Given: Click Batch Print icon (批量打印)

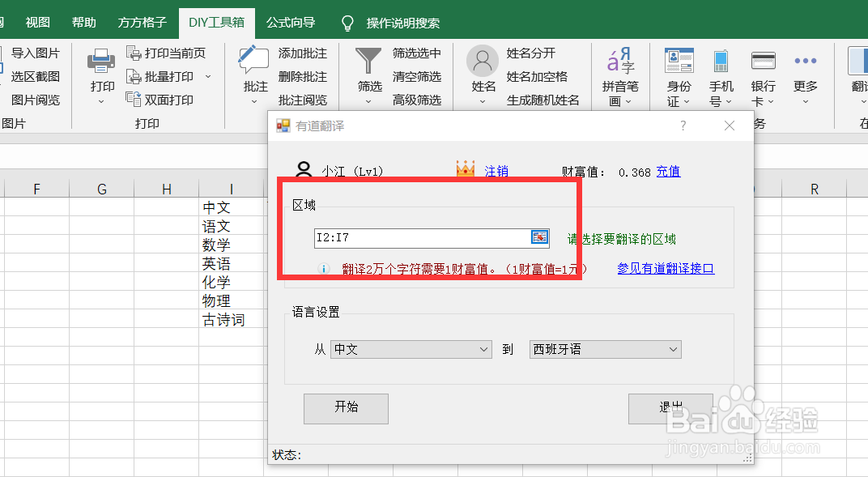Looking at the screenshot, I should click(x=134, y=76).
